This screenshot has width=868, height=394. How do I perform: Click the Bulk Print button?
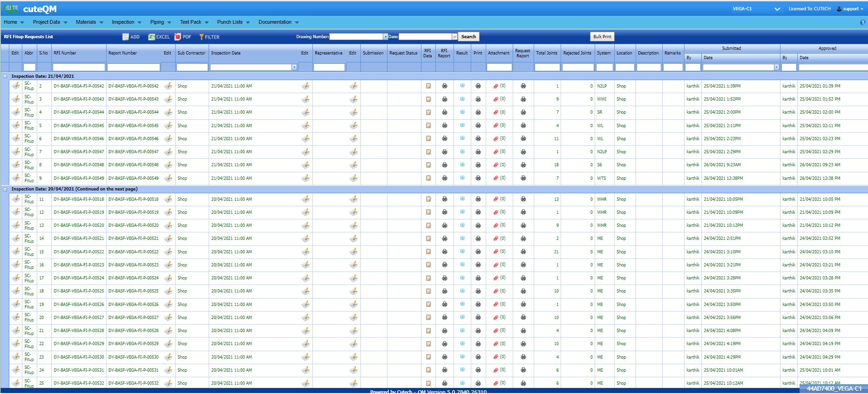tap(602, 37)
